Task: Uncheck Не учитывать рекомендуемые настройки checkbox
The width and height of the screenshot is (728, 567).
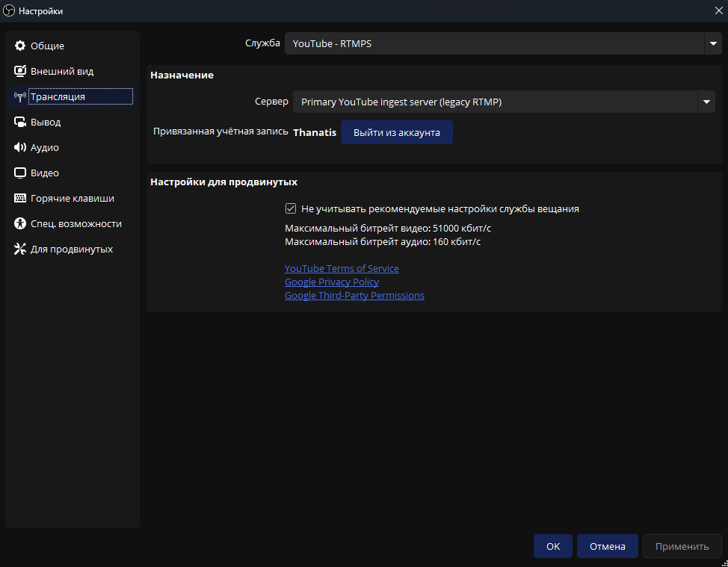Action: 291,209
